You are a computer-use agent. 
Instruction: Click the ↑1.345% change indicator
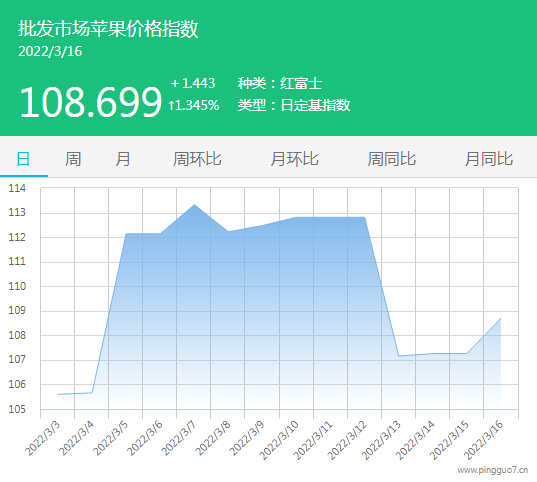coord(193,105)
